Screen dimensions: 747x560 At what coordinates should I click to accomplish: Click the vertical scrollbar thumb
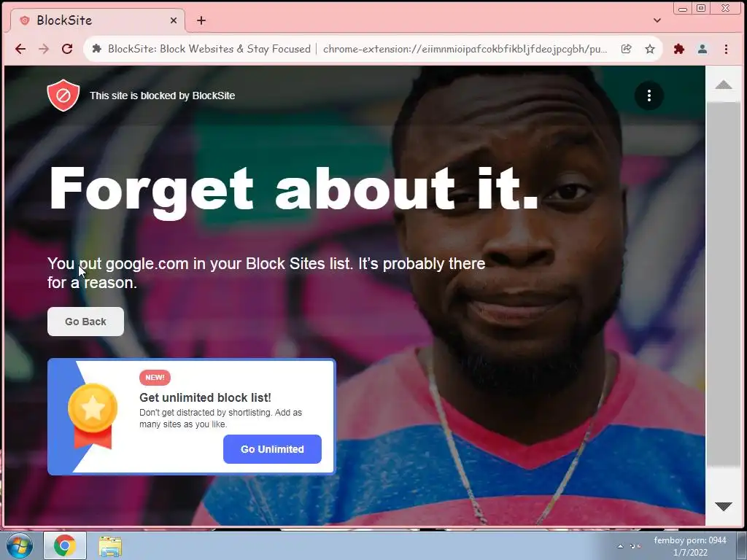[x=723, y=284]
